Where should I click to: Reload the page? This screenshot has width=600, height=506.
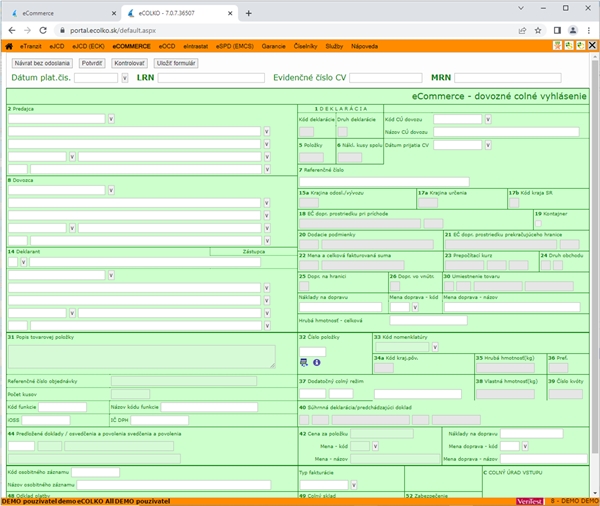43,30
